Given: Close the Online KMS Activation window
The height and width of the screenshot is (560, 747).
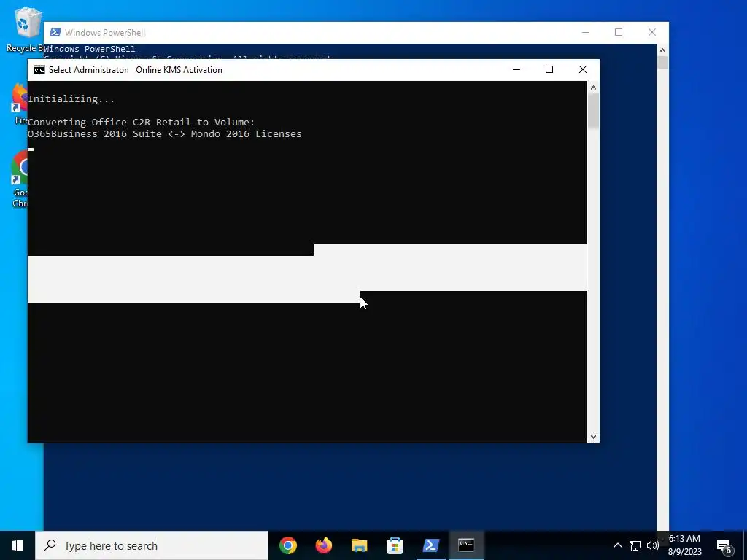Looking at the screenshot, I should pyautogui.click(x=583, y=69).
